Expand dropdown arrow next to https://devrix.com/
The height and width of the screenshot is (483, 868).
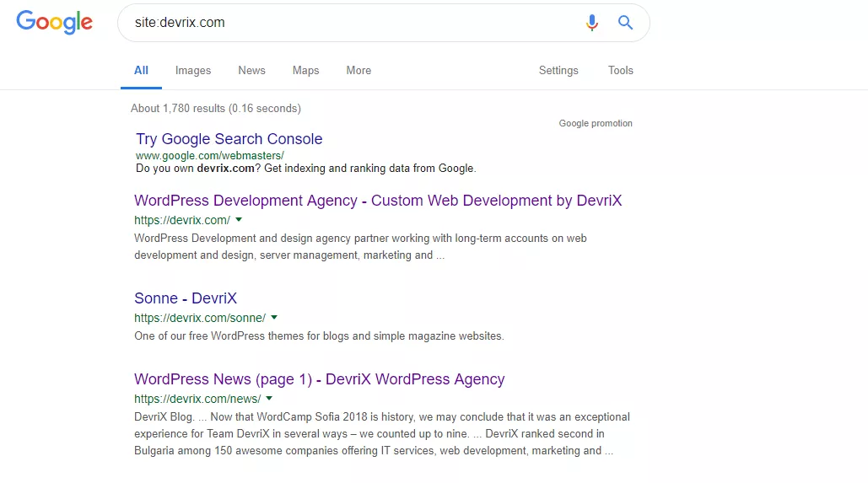point(239,220)
